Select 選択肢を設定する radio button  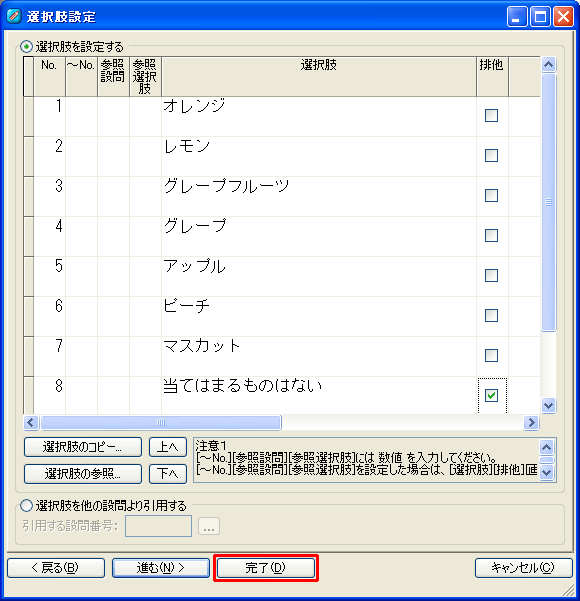[x=26, y=47]
